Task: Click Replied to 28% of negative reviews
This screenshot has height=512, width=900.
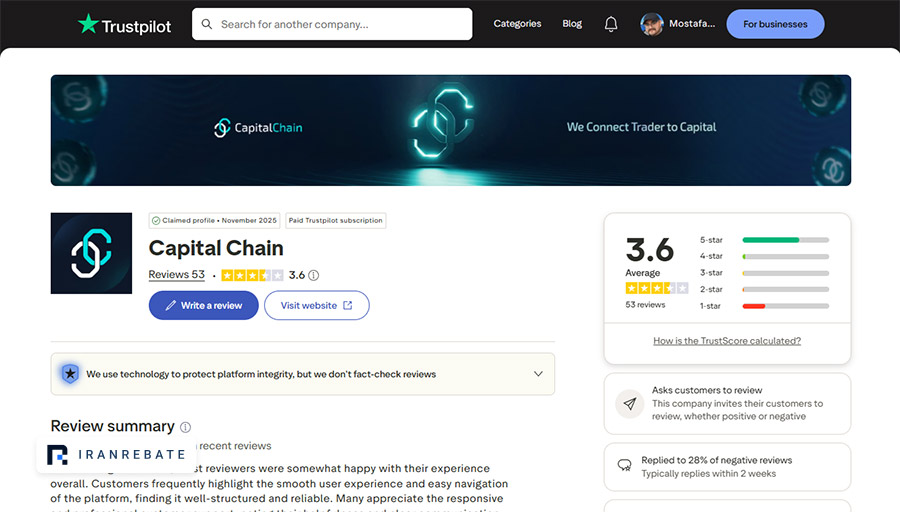Action: (x=716, y=460)
